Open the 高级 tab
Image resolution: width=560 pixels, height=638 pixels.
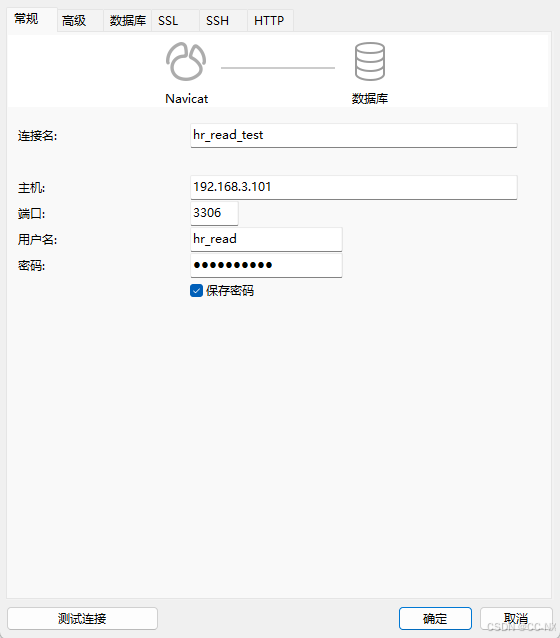(x=80, y=21)
